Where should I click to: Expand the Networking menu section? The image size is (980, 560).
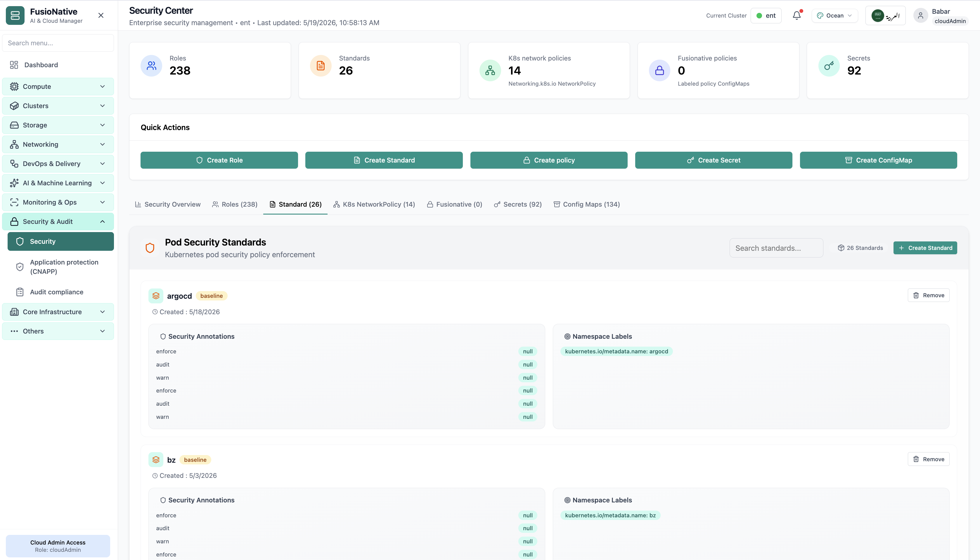point(58,144)
